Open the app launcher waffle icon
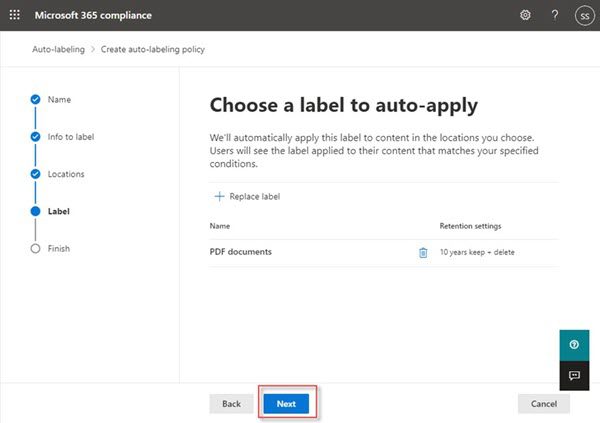Image resolution: width=600 pixels, height=423 pixels. click(15, 15)
